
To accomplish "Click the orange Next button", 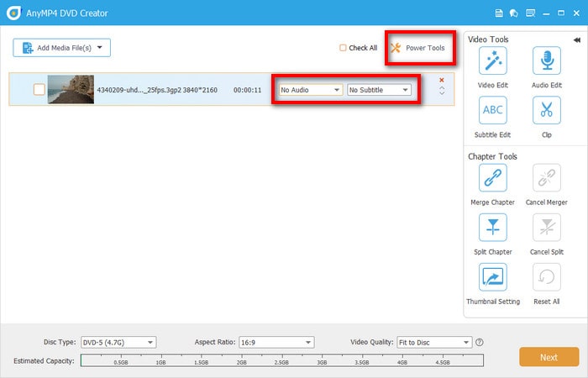I will [x=549, y=357].
